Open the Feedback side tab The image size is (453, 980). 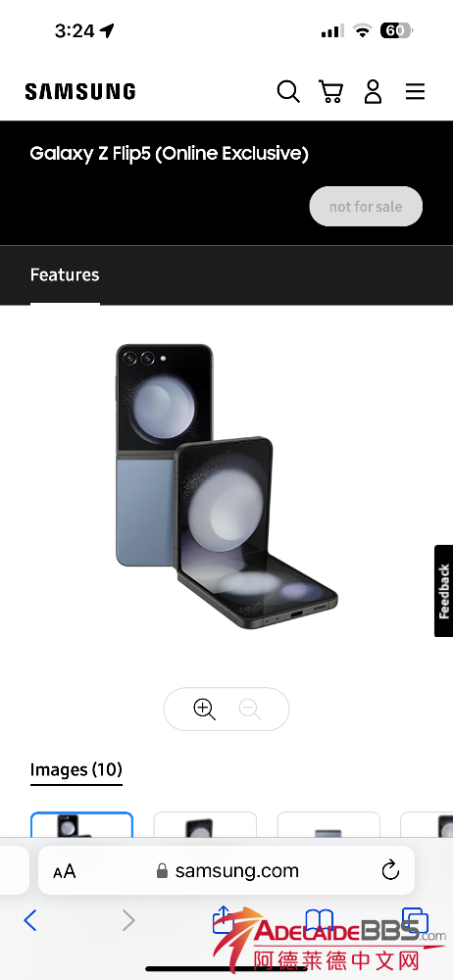pos(443,591)
